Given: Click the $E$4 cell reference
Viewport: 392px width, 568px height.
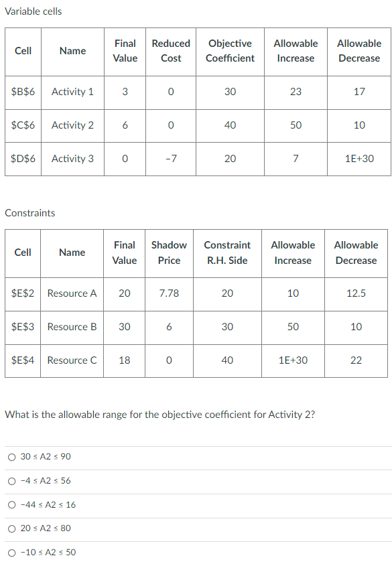Looking at the screenshot, I should [22, 360].
